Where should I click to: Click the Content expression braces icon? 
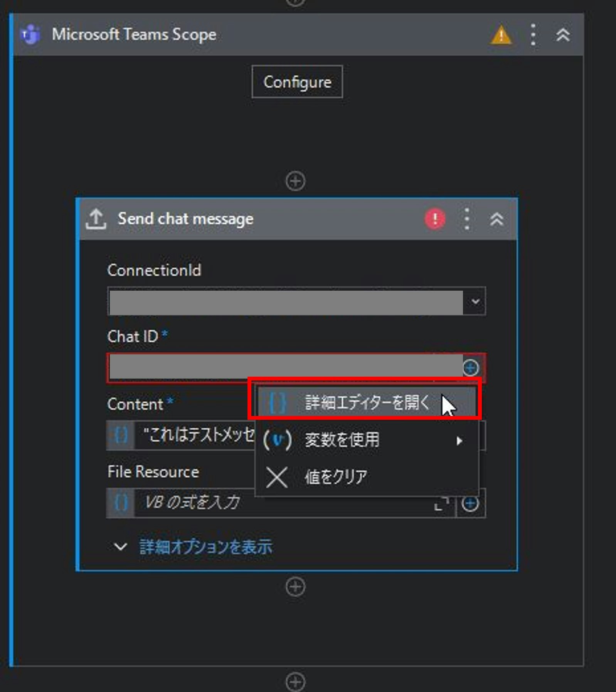(121, 436)
